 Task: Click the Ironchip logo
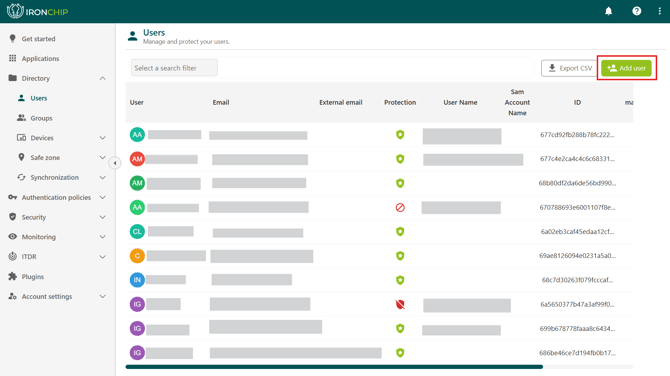pos(38,12)
